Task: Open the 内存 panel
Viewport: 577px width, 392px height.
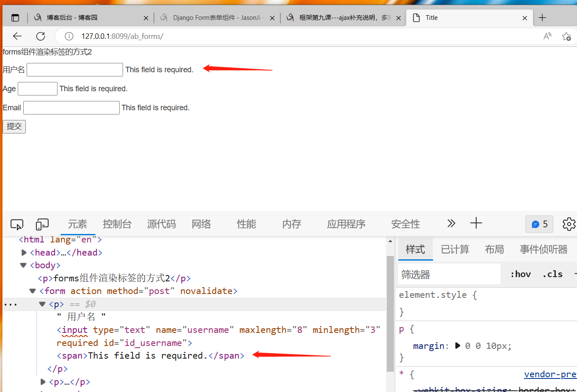Action: pos(292,224)
